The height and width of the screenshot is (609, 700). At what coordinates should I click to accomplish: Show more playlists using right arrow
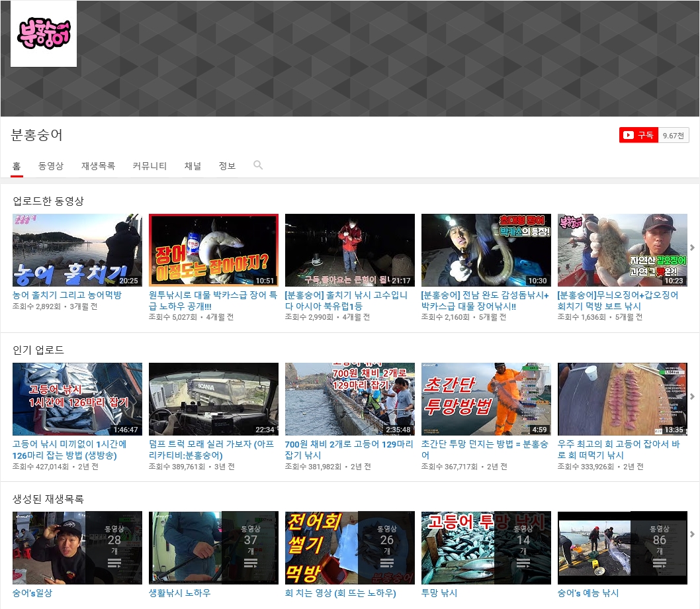pyautogui.click(x=692, y=534)
